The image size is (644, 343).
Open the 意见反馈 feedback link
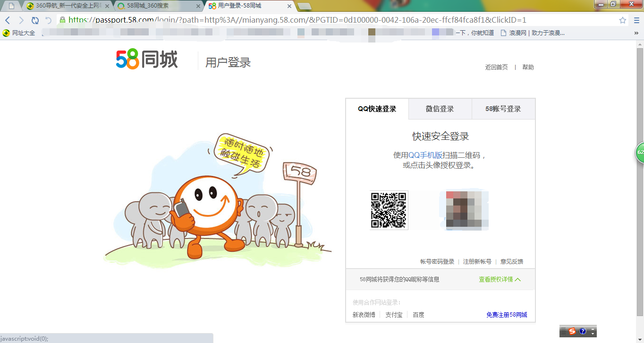512,262
